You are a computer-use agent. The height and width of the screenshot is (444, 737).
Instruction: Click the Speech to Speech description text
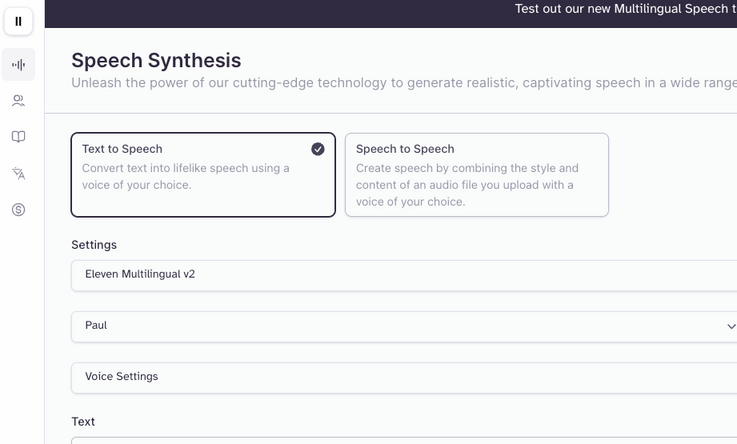467,185
